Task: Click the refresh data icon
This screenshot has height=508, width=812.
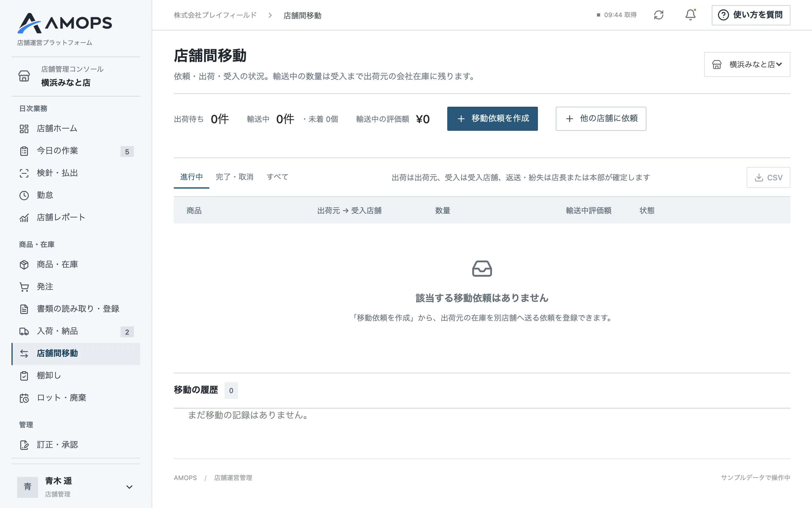Action: (x=659, y=15)
